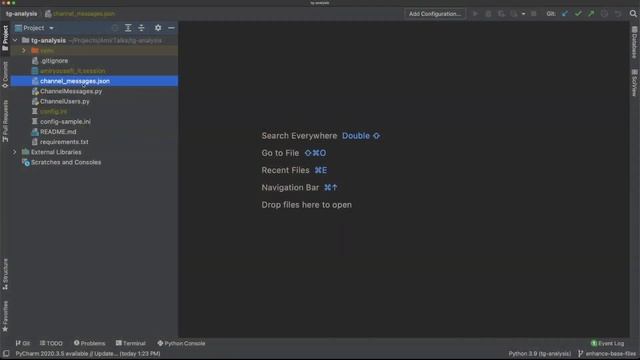Open the Python Console tab

(181, 343)
